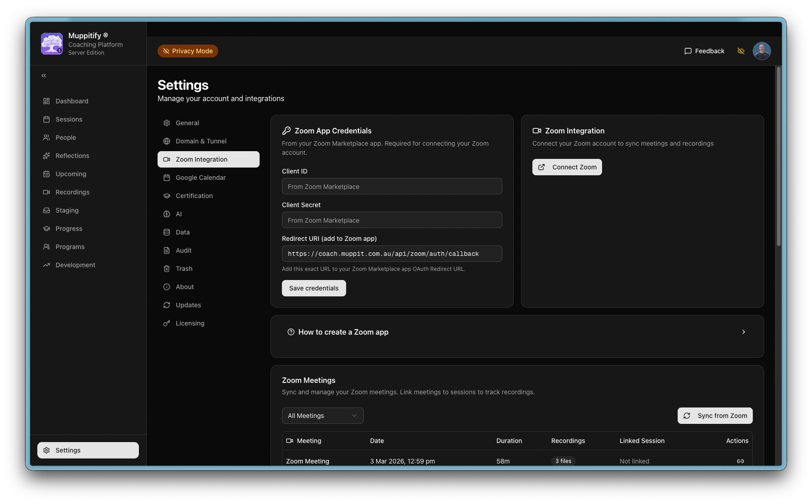Open the All Meetings filter dropdown
Viewport: 812px width, 504px height.
point(322,416)
